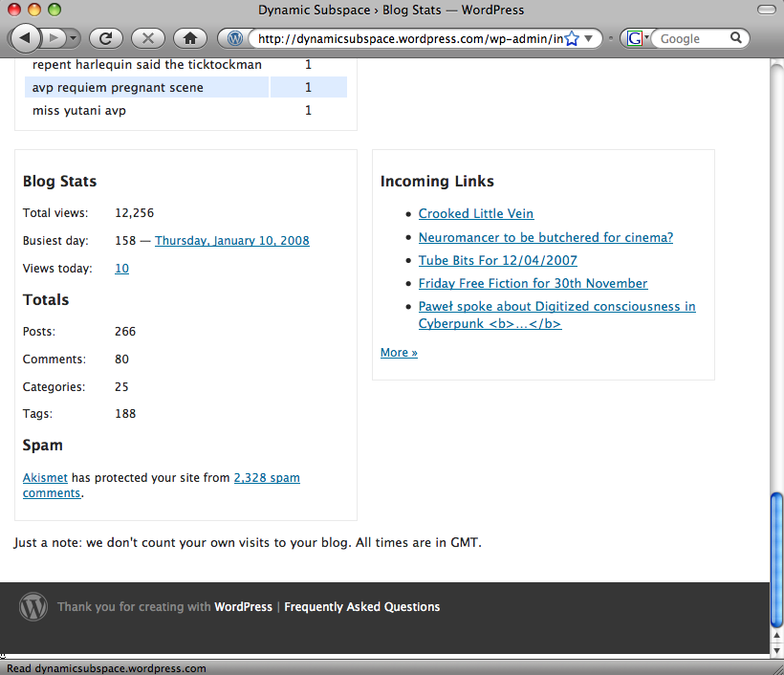This screenshot has height=675, width=784.
Task: Click the WordPress site icon in address bar
Action: [235, 38]
